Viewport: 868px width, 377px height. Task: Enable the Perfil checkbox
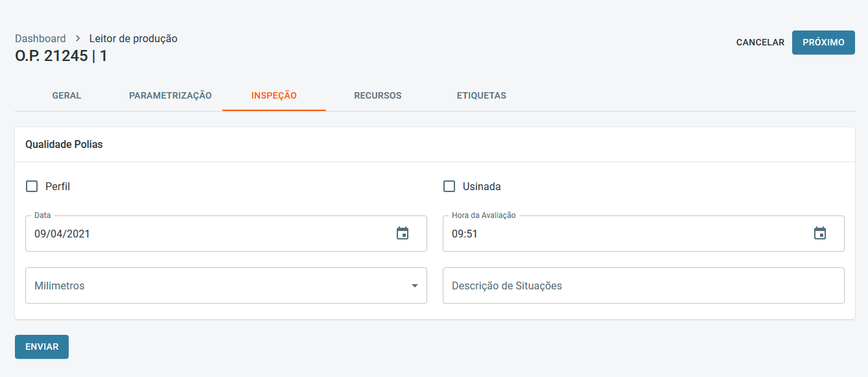tap(32, 187)
